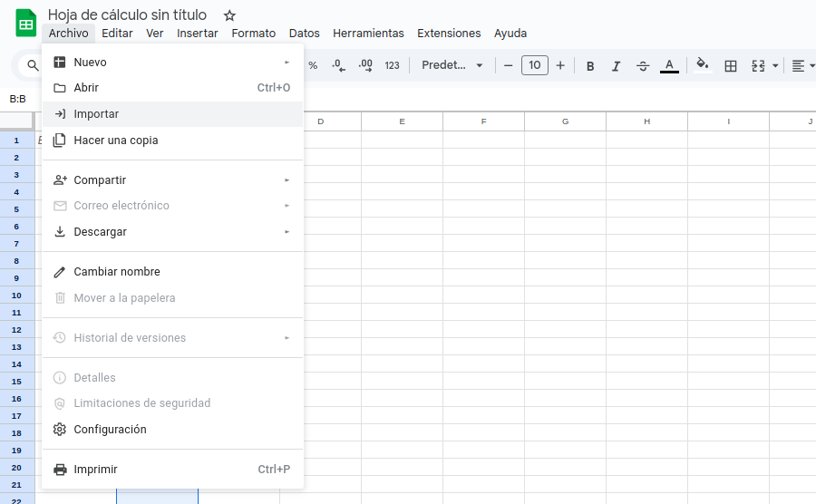
Task: Choose Imprimir in the menu
Action: (x=95, y=470)
